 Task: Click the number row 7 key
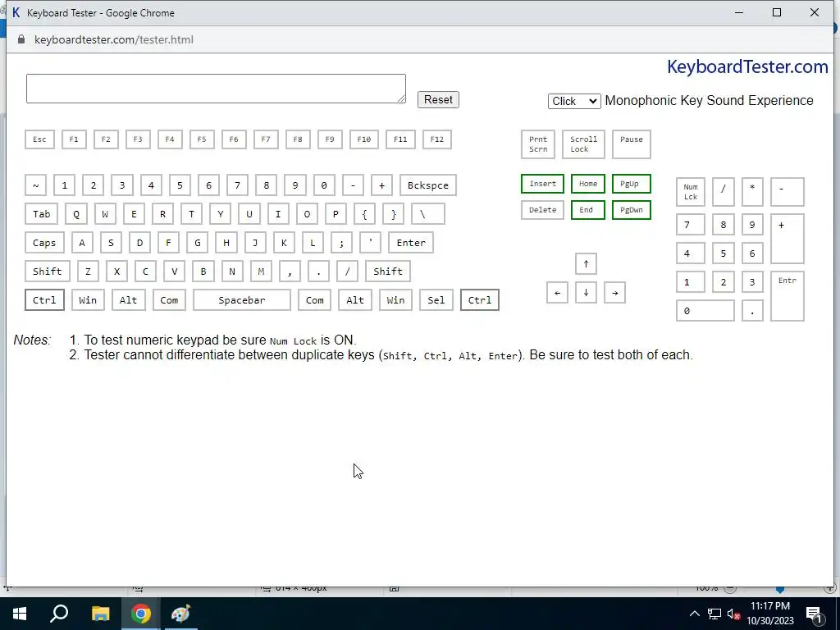[x=237, y=185]
